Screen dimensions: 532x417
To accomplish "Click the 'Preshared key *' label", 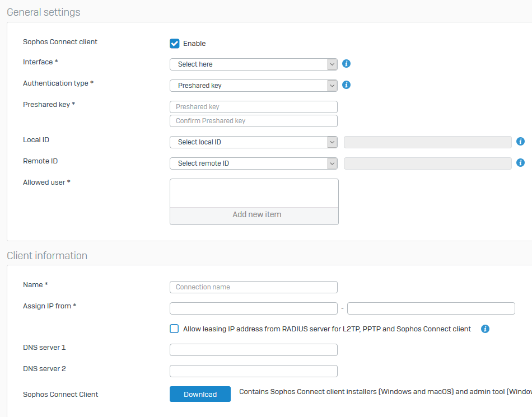I will click(x=49, y=105).
